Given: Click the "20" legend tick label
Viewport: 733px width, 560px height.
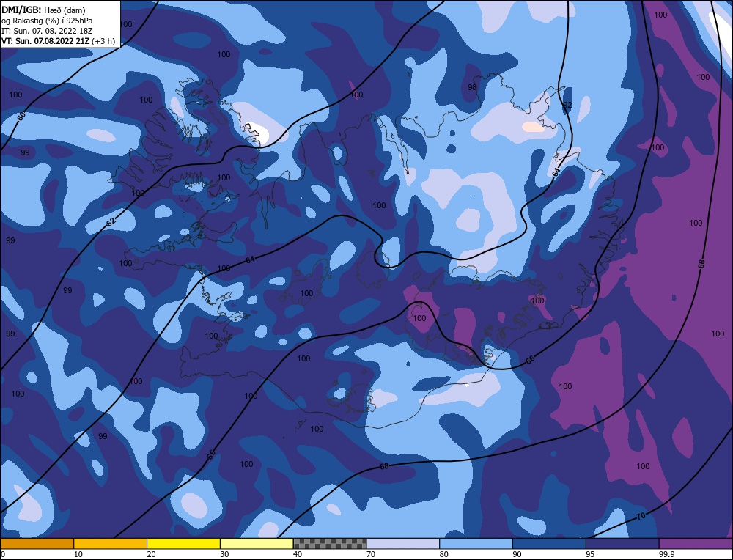Looking at the screenshot, I should (x=152, y=554).
